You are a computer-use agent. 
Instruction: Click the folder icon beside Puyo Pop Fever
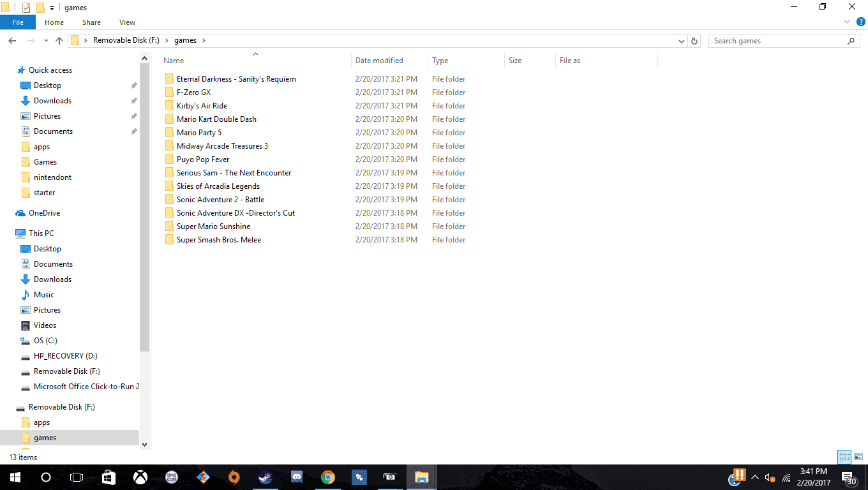[169, 160]
